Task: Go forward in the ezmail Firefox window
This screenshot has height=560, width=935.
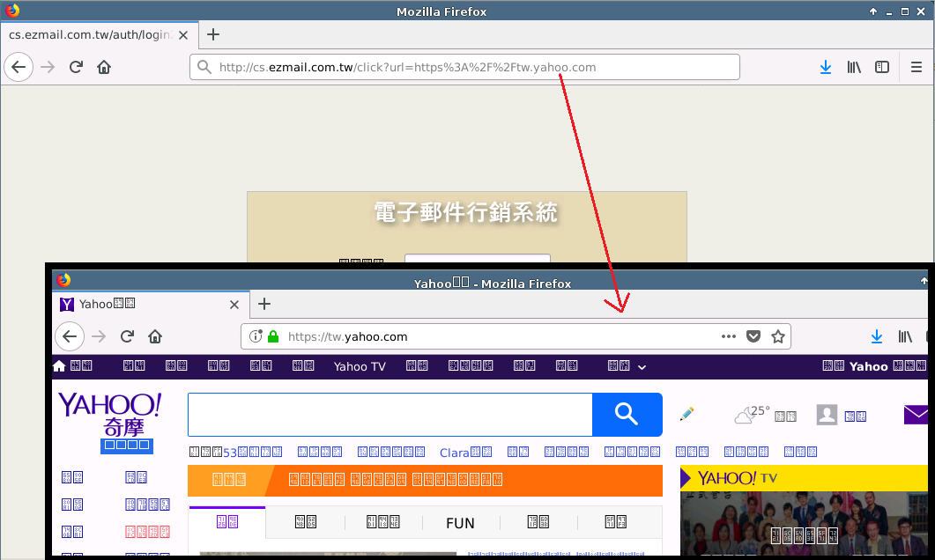Action: (x=48, y=67)
